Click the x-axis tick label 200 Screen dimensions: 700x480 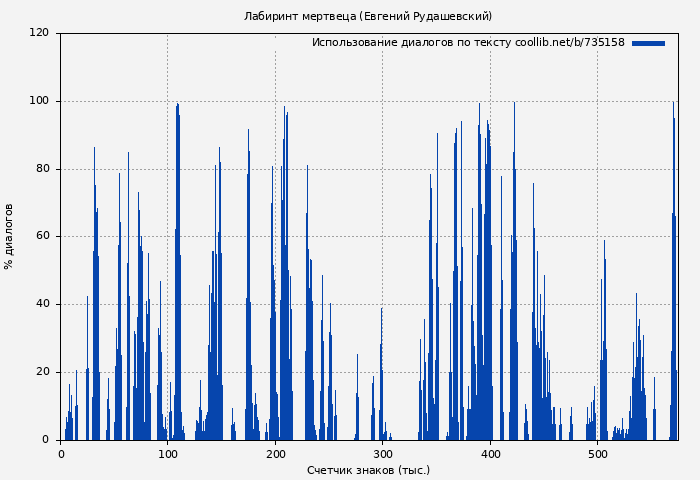coord(275,453)
